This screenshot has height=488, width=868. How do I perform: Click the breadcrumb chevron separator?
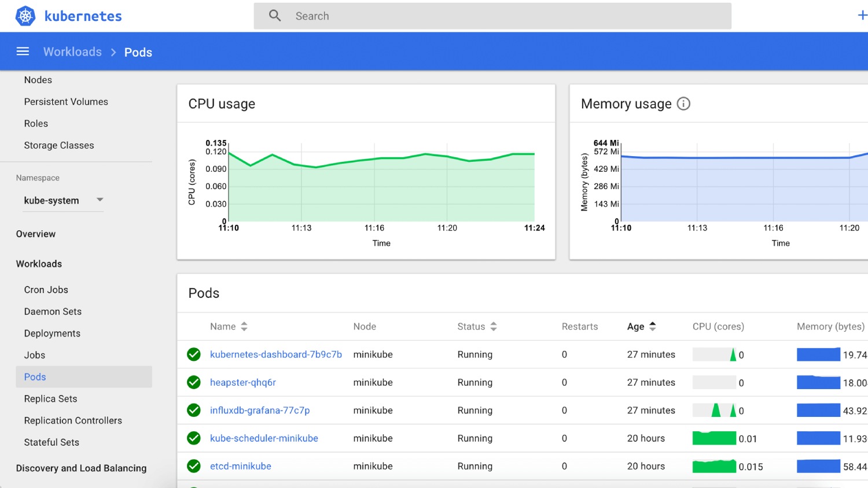click(113, 52)
